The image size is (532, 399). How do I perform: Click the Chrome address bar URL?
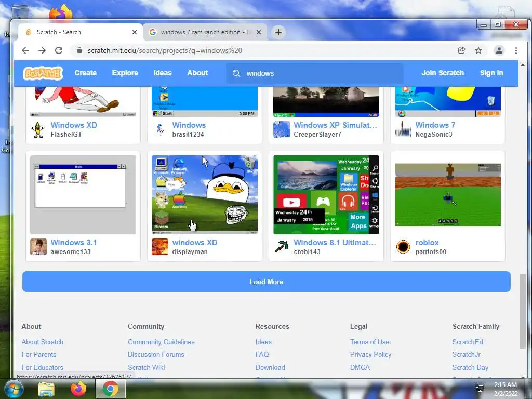click(165, 50)
